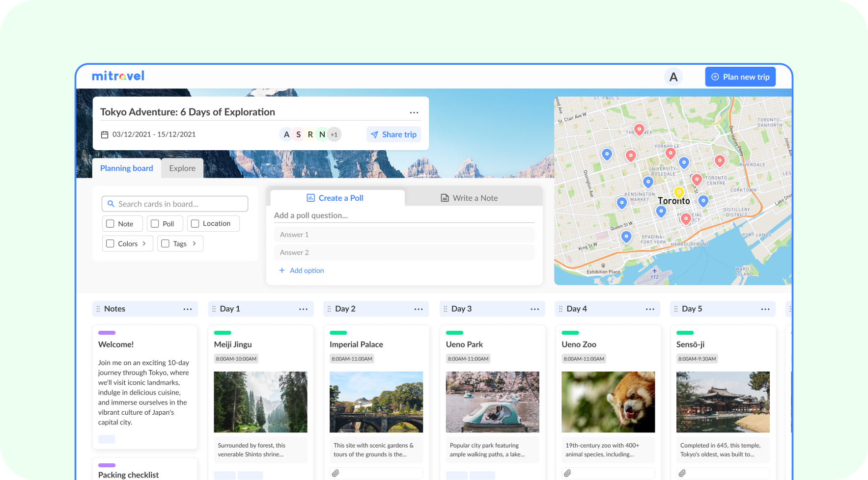Image resolution: width=868 pixels, height=480 pixels.
Task: Grab the Day 1 column drag handle
Action: point(214,309)
